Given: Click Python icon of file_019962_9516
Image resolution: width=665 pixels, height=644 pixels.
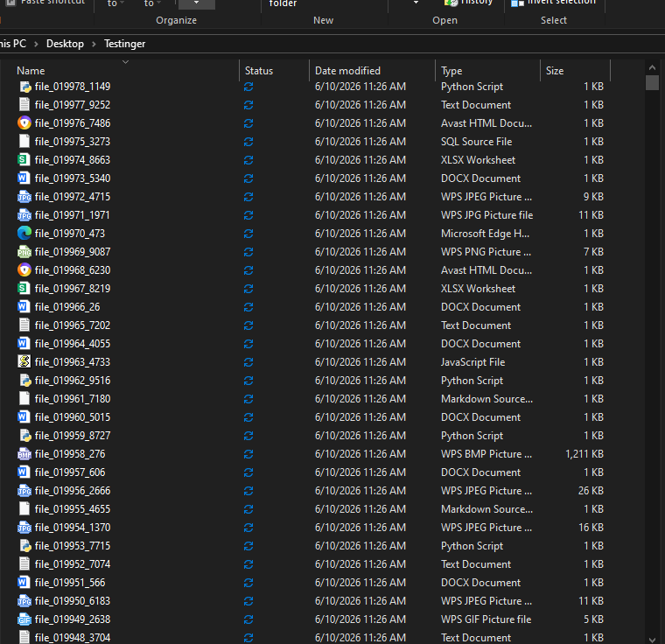Looking at the screenshot, I should coord(24,381).
